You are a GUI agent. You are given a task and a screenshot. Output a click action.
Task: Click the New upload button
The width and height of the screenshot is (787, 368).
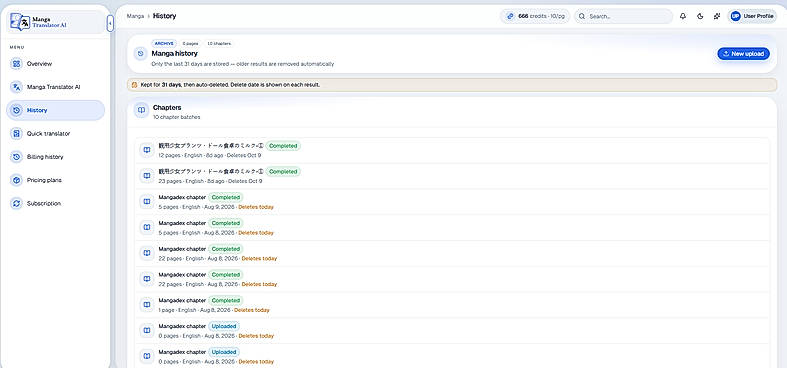pyautogui.click(x=743, y=54)
